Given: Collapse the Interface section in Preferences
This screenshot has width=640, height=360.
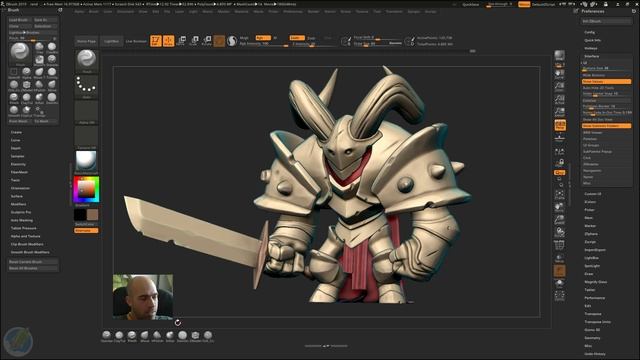Looking at the screenshot, I should 592,56.
